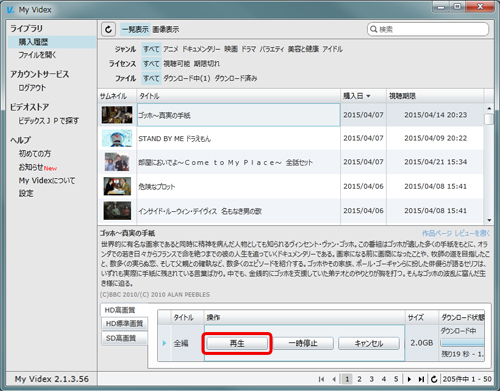500x391 pixels.
Task: Click ログアウト under account services
Action: pyautogui.click(x=32, y=88)
